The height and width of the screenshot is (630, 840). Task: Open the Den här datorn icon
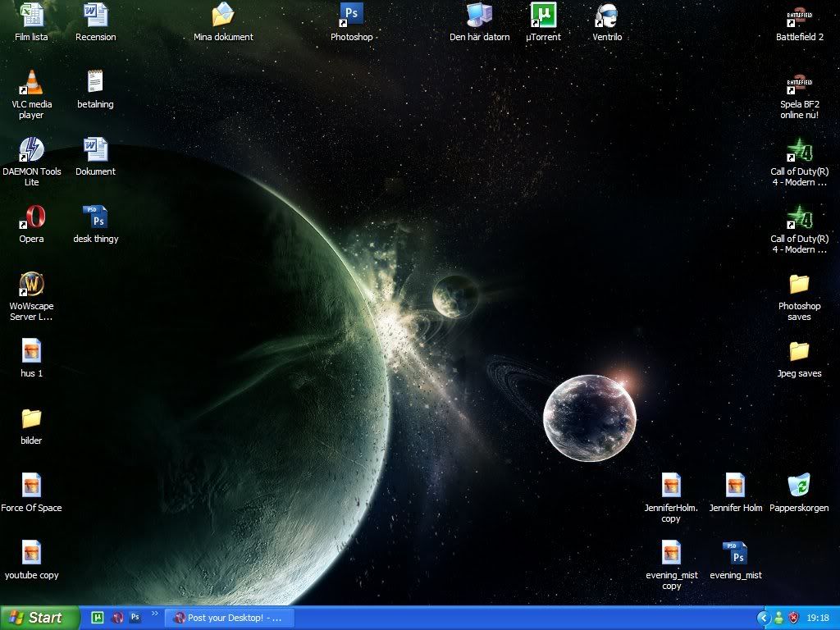(479, 15)
